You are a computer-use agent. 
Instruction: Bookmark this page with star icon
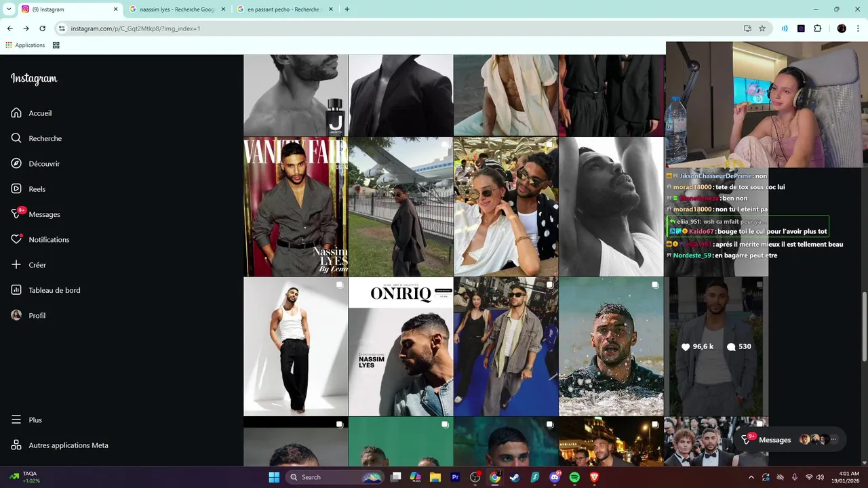coord(762,28)
